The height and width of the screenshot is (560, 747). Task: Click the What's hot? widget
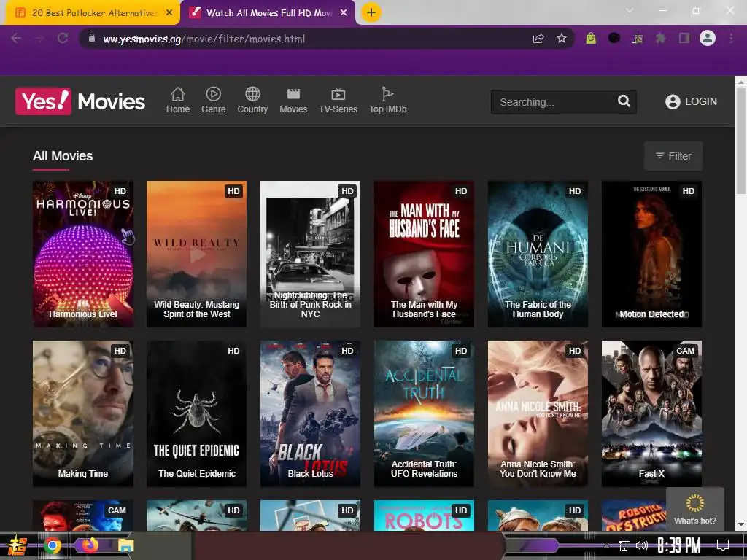(694, 509)
